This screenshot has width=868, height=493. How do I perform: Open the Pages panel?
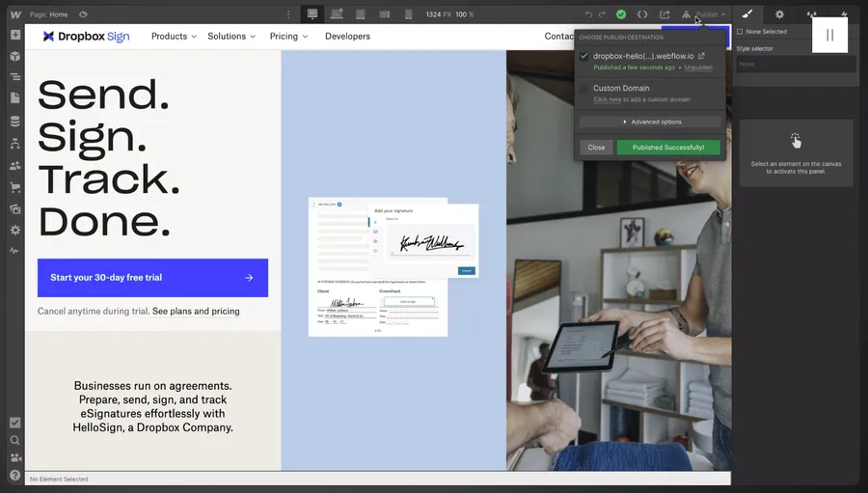coord(15,98)
